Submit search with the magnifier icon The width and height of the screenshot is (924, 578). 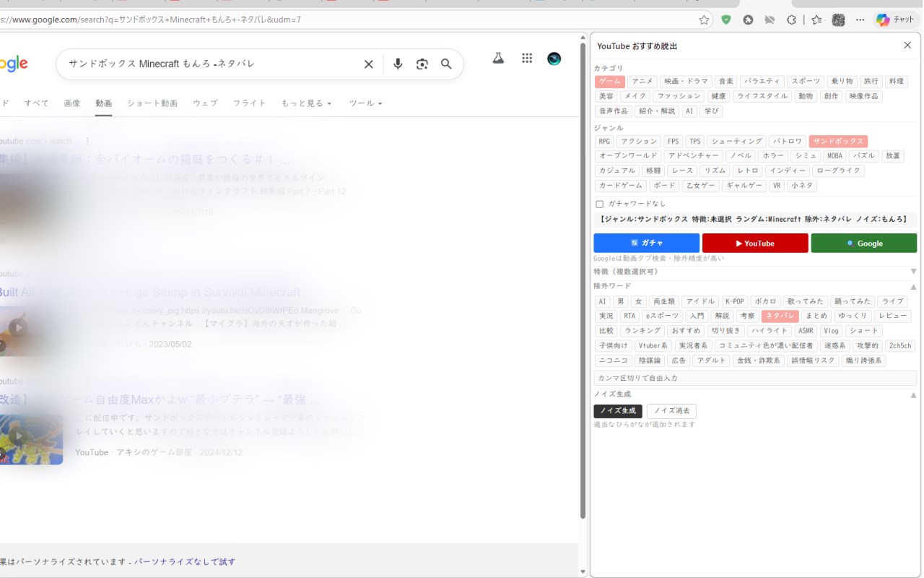pyautogui.click(x=446, y=64)
